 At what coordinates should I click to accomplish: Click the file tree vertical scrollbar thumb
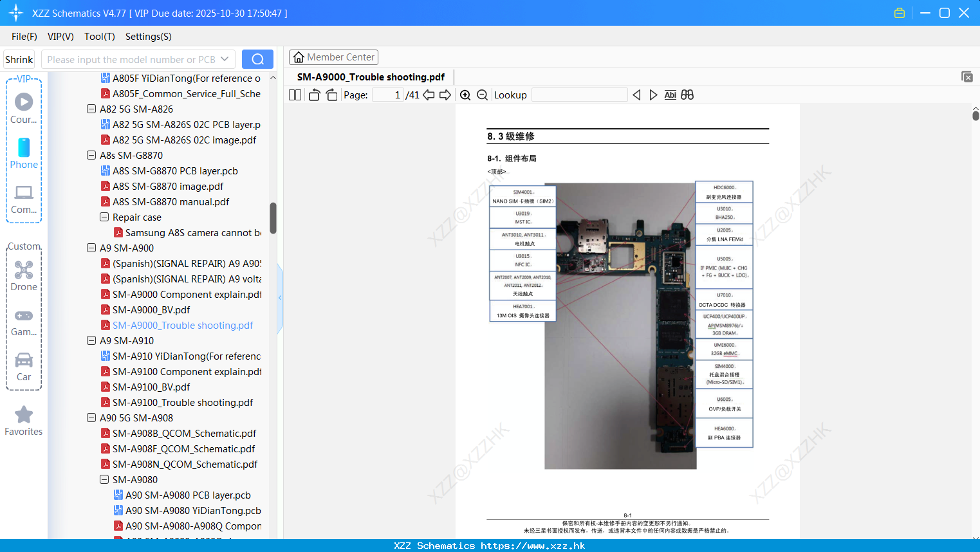point(273,219)
